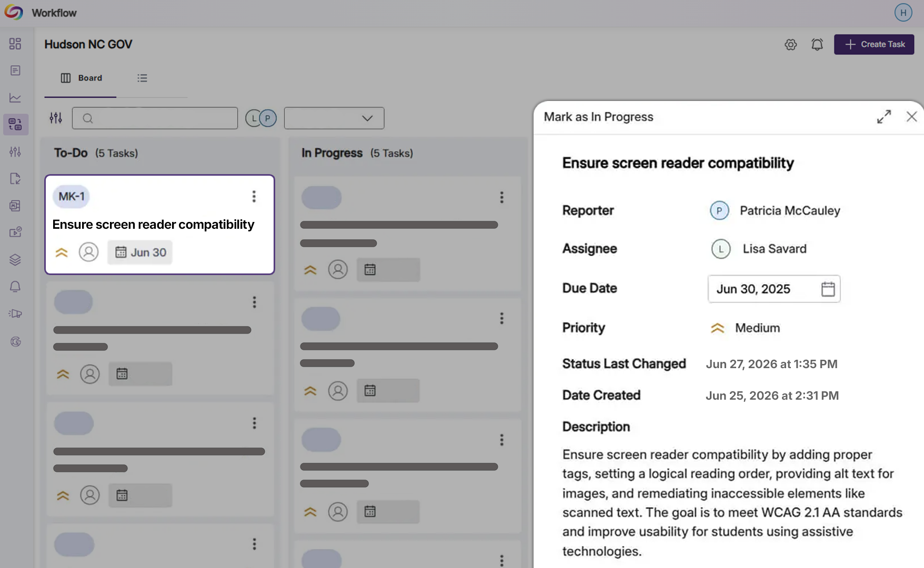Viewport: 924px width, 568px height.
Task: Click Date Created Jun 25, 2026 value
Action: pos(772,395)
